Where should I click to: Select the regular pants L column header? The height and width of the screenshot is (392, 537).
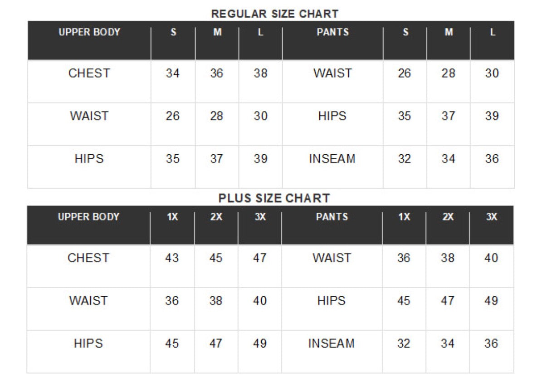click(x=493, y=32)
